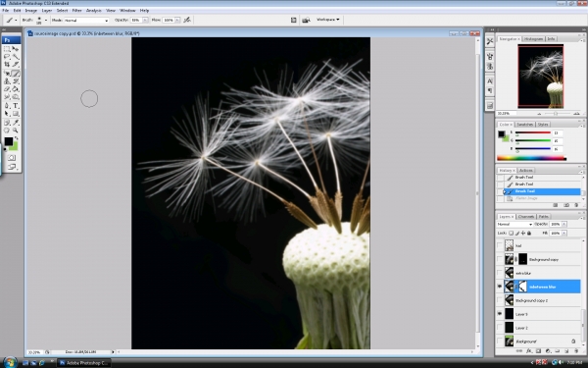588x368 pixels.
Task: Create new adjustment layer
Action: click(548, 351)
